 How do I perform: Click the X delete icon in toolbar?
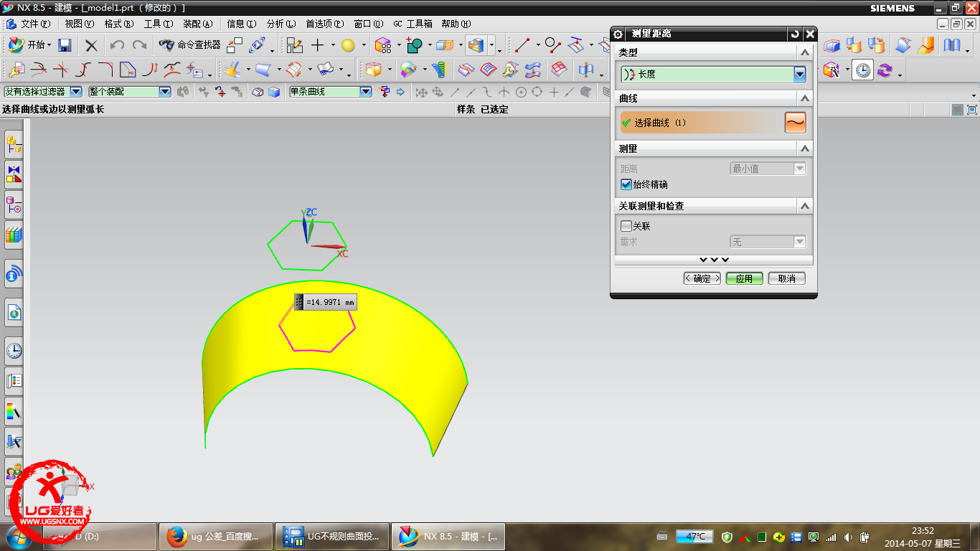pyautogui.click(x=91, y=45)
